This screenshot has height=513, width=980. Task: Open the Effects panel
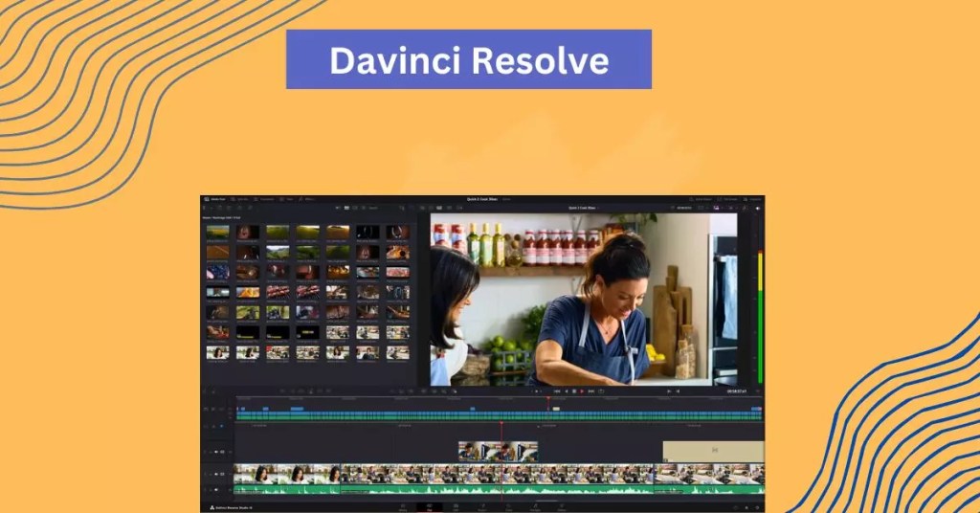coord(307,199)
